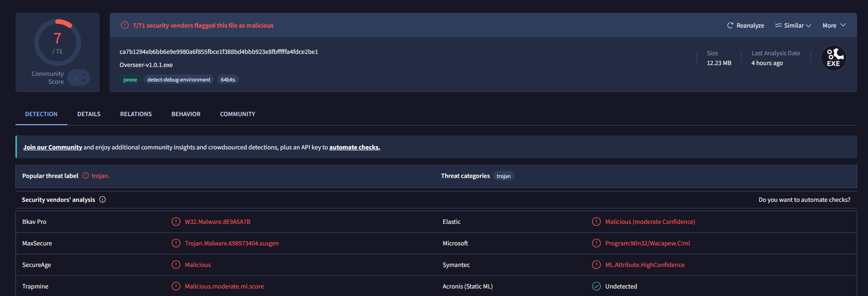Click the 64bits tag

pos(228,80)
